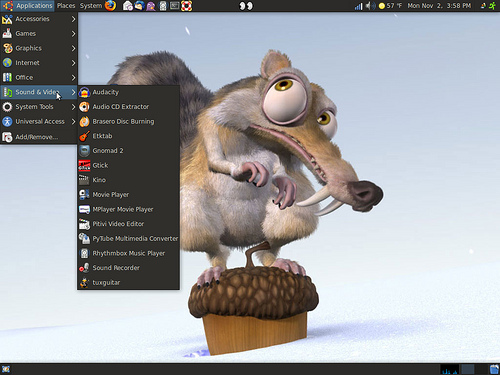The width and height of the screenshot is (500, 375).
Task: Click the Accessories category icon
Action: pos(7,19)
